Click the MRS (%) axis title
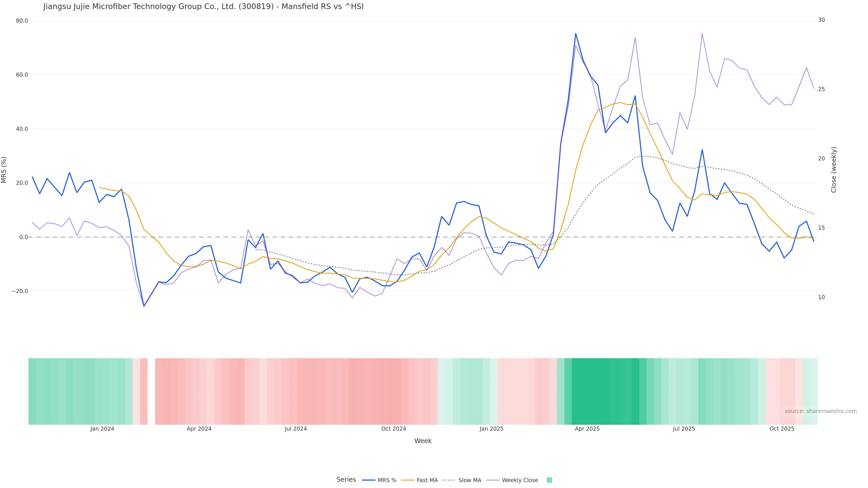This screenshot has height=488, width=868. click(x=4, y=169)
